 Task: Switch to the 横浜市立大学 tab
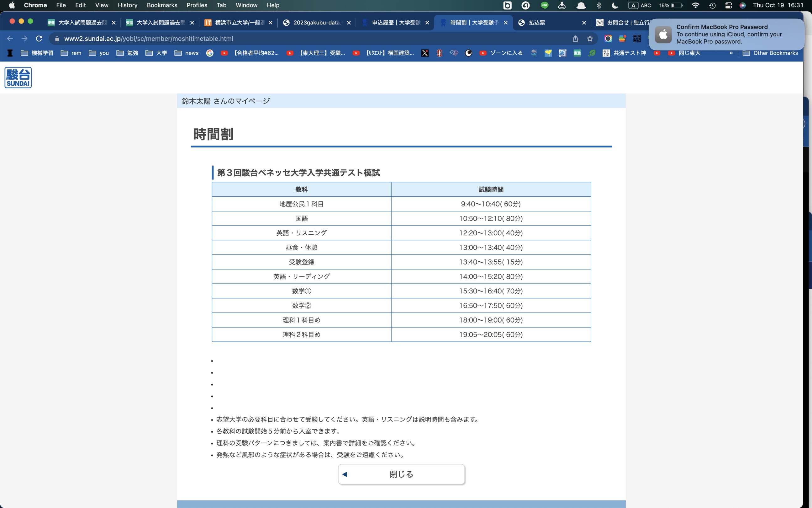pos(238,23)
